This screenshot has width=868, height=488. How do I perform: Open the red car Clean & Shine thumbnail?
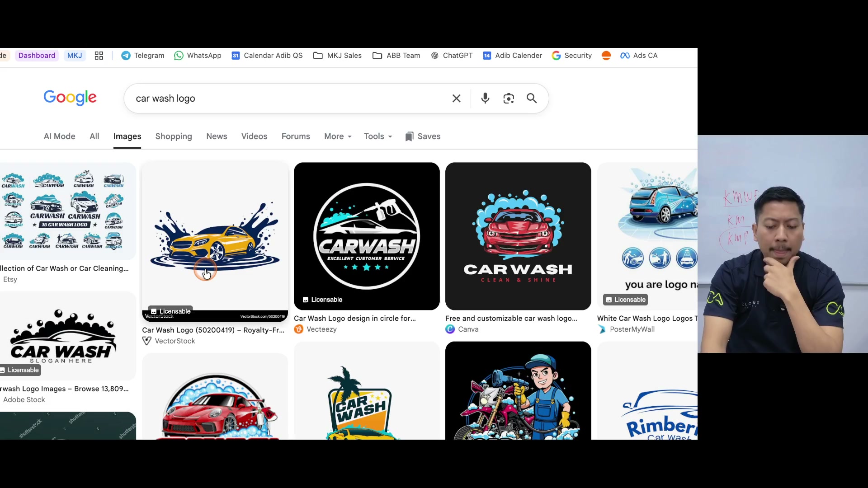(518, 236)
